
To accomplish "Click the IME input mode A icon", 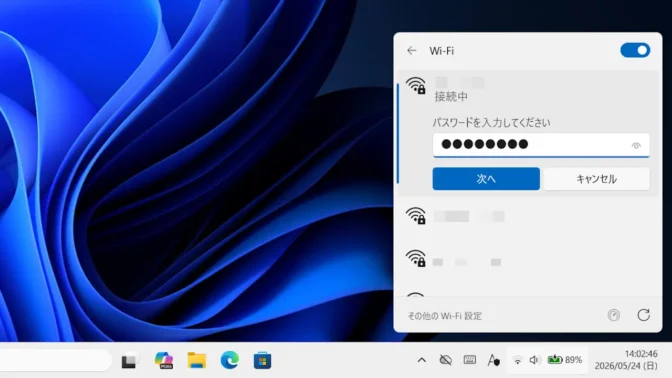I will pos(493,360).
